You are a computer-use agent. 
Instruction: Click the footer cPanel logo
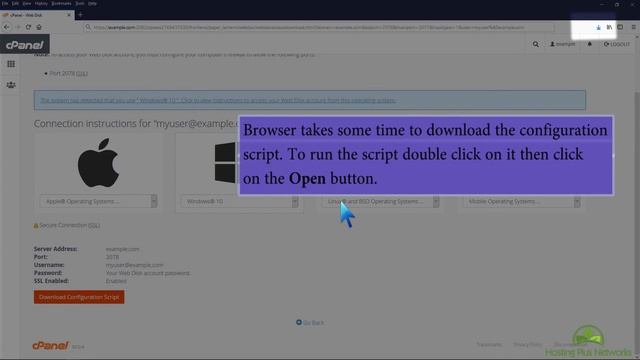[x=51, y=346]
